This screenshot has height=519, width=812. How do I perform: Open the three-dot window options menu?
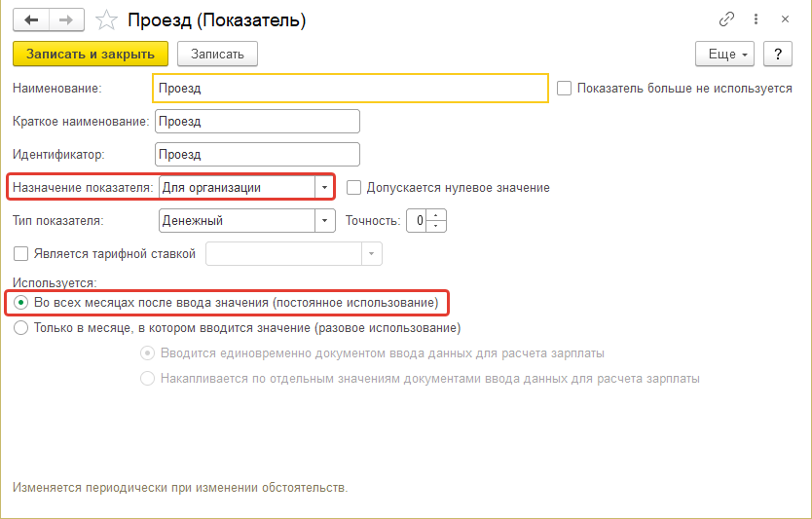756,19
